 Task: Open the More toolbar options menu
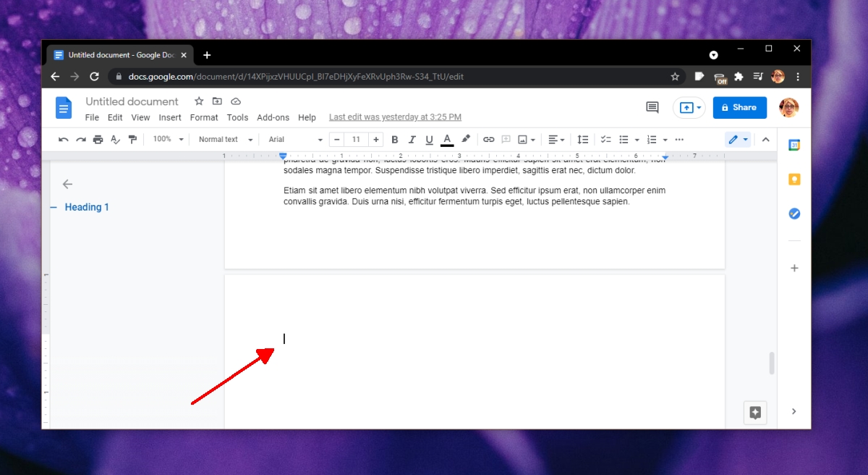679,139
